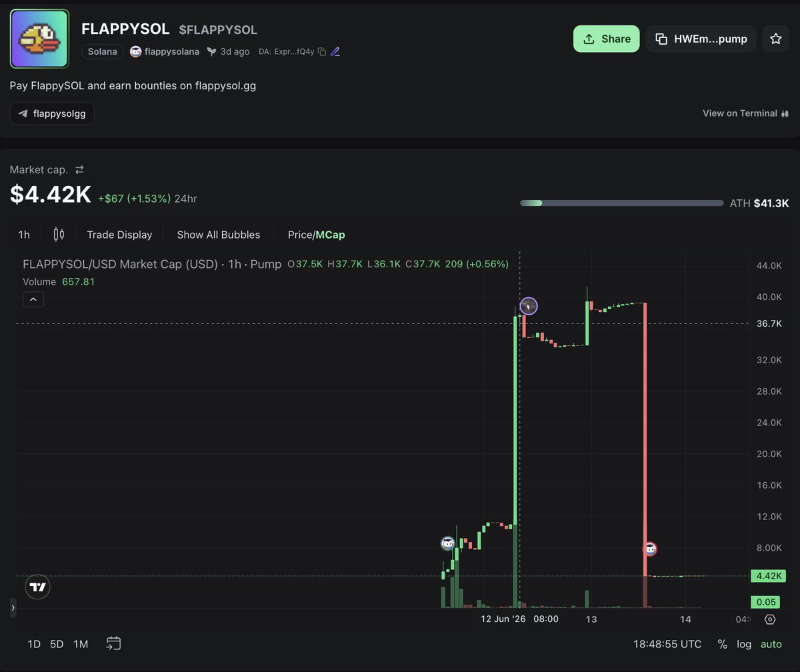Click the red sell bubble marker
Screen dimensions: 800x672
650,549
